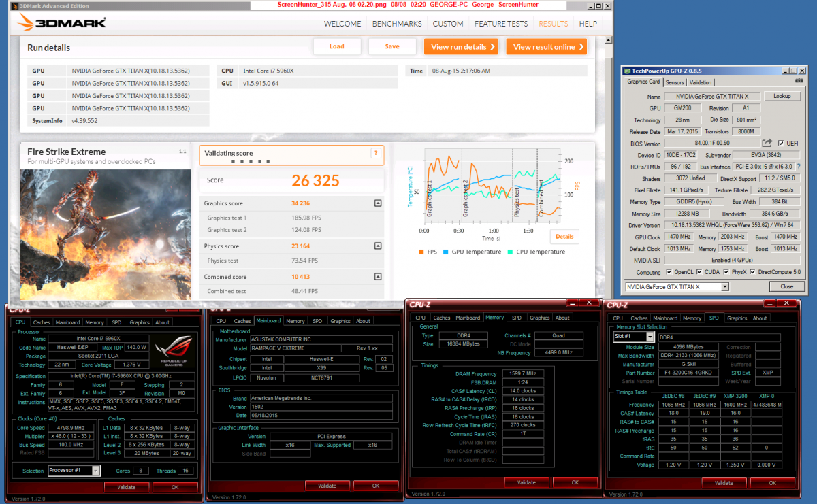Viewport: 817px width, 504px height.
Task: Click Validate in the CPU-Z processor window
Action: 127,487
